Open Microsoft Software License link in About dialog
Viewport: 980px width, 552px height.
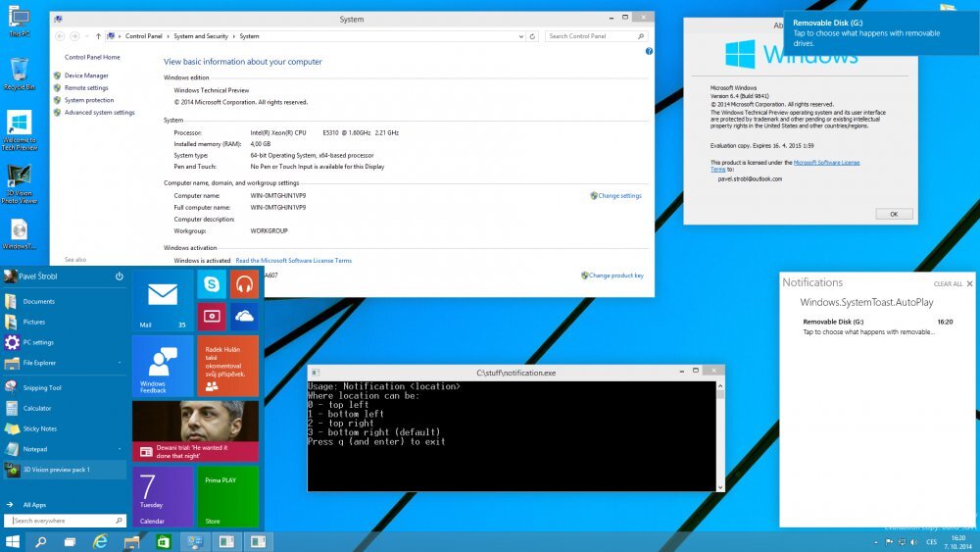[826, 163]
